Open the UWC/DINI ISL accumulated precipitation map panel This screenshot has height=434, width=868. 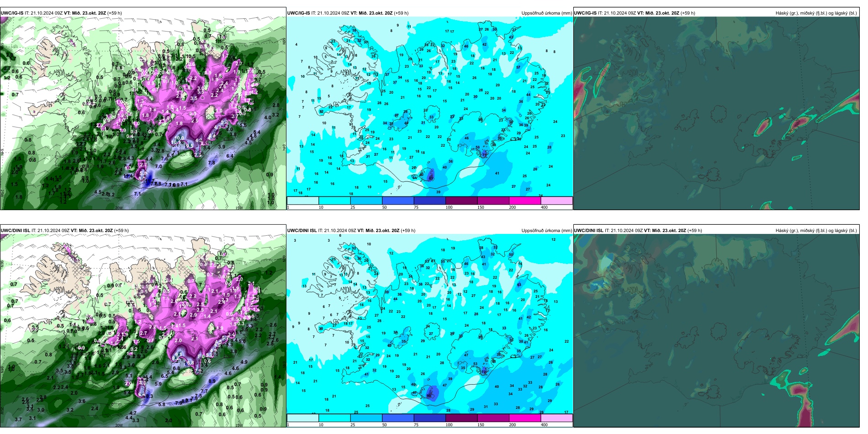point(429,324)
